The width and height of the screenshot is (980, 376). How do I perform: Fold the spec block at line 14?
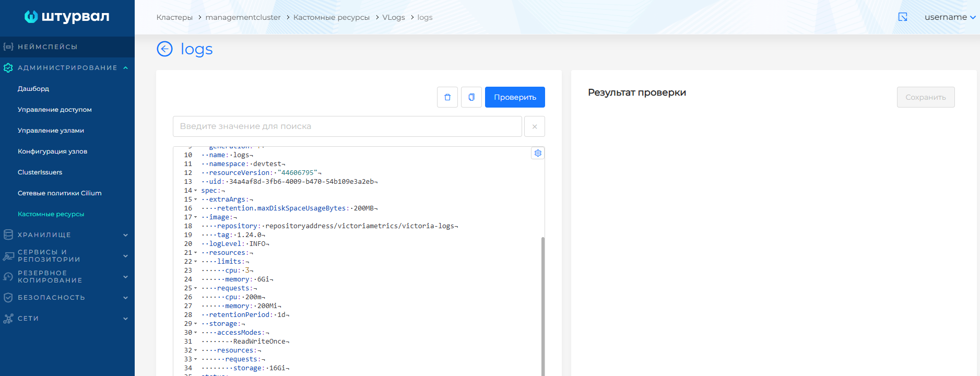pyautogui.click(x=196, y=191)
